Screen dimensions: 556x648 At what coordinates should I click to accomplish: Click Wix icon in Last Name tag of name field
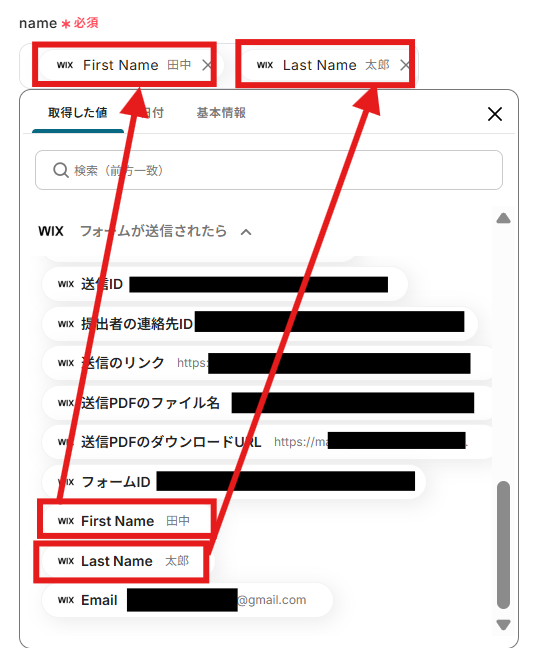click(x=265, y=65)
